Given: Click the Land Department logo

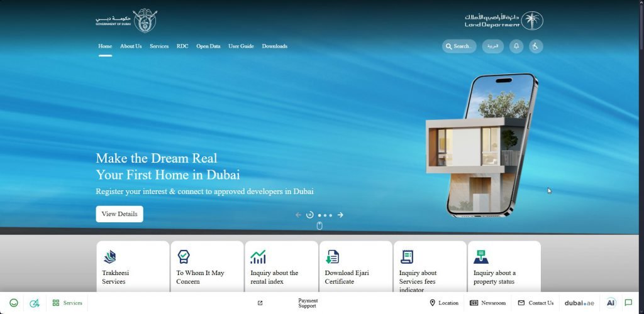Looking at the screenshot, I should click(x=504, y=21).
